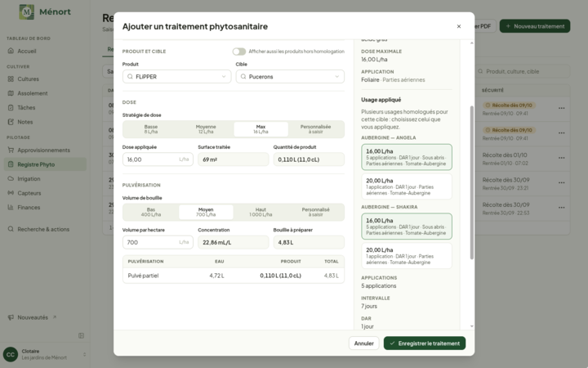Screen dimensions: 588x368
Task: Click the Surface traitée field
Action: tap(234, 159)
